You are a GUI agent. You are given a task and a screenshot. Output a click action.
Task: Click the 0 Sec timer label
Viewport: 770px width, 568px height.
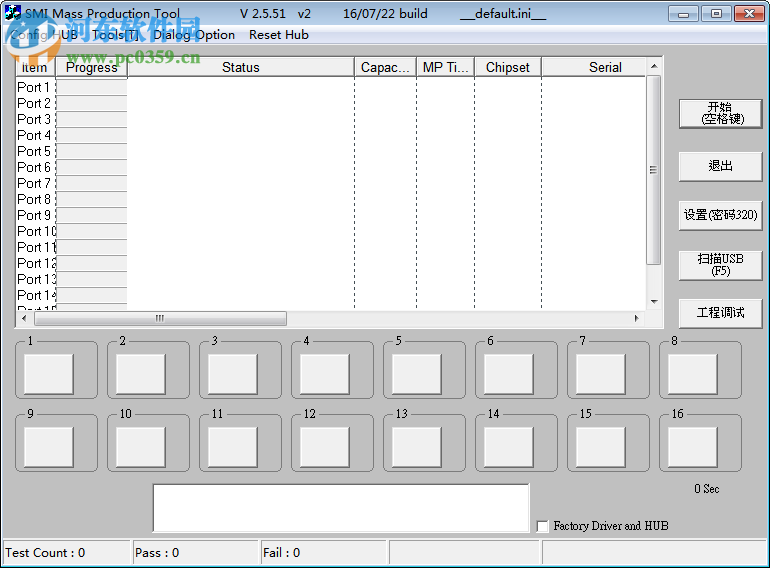[x=707, y=489]
